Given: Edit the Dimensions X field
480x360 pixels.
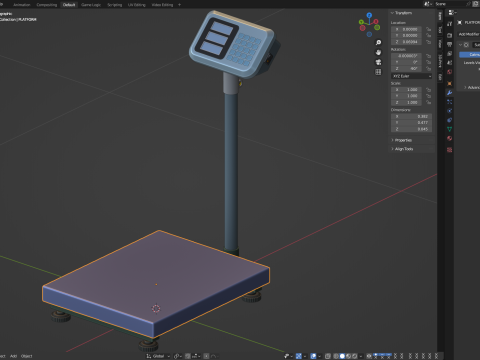Looking at the screenshot, I should pyautogui.click(x=412, y=117).
